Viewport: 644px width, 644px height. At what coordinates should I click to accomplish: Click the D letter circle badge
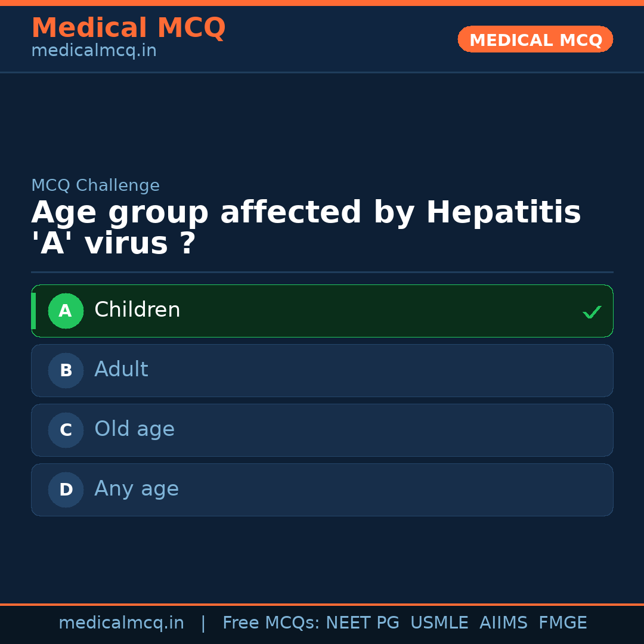(66, 490)
